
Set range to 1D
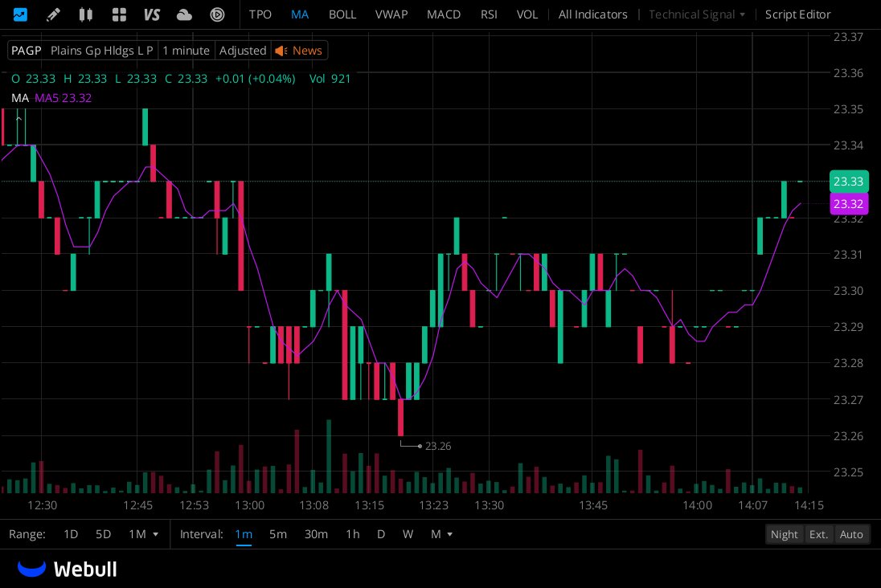pos(71,534)
